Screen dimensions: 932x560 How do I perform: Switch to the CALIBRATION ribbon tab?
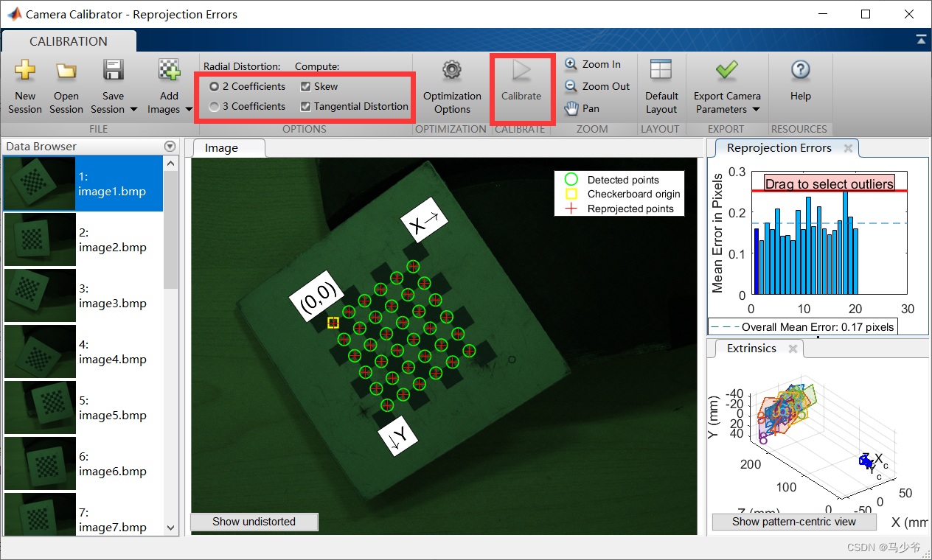pyautogui.click(x=68, y=41)
